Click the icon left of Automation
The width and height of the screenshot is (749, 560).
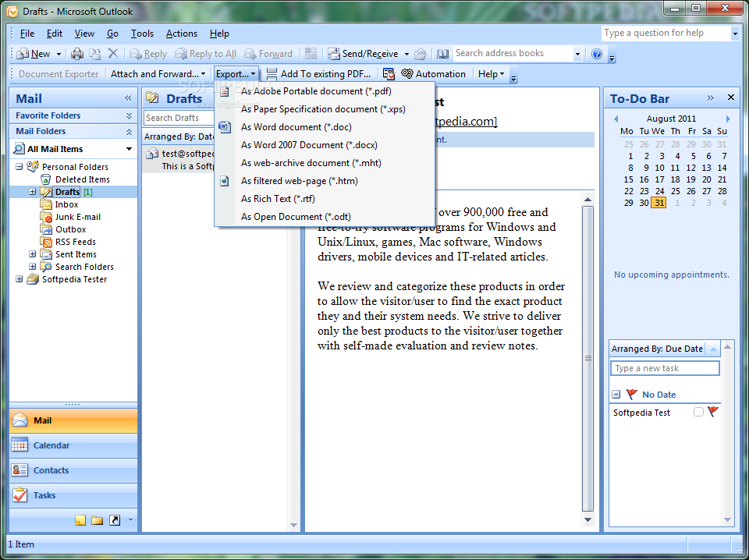[x=389, y=74]
